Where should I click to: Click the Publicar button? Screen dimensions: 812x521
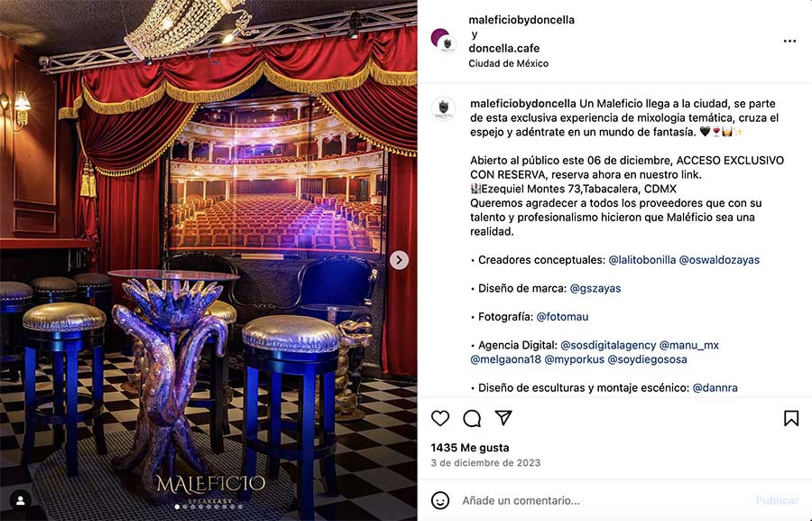click(777, 500)
